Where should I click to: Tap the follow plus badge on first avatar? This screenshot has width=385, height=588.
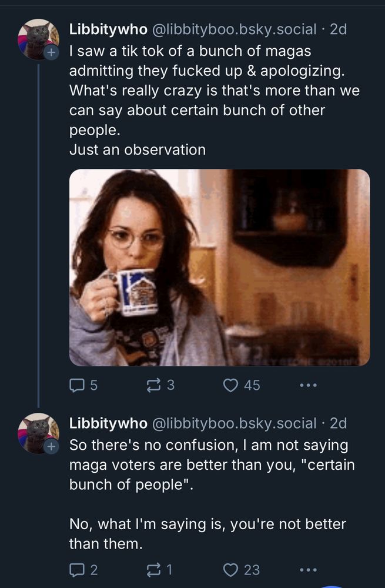click(x=52, y=52)
